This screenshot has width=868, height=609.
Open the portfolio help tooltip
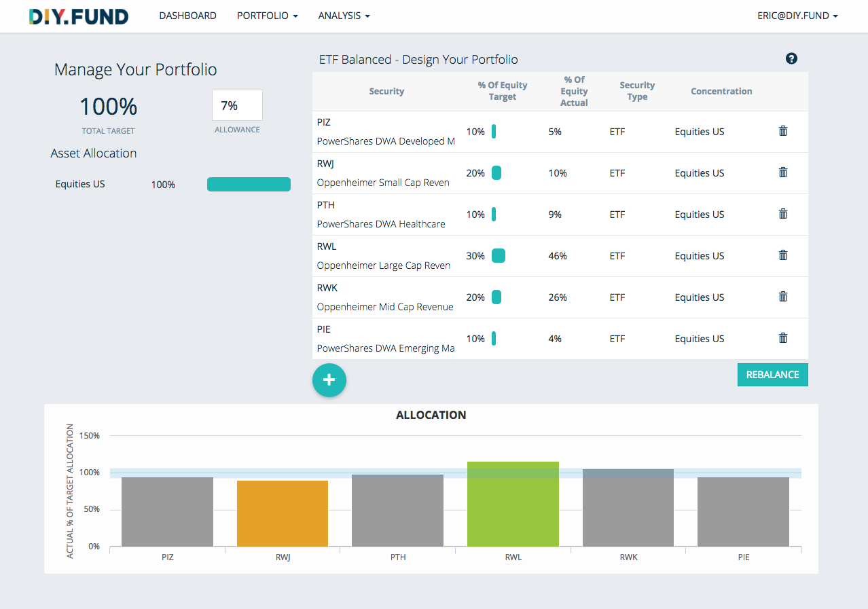[791, 59]
